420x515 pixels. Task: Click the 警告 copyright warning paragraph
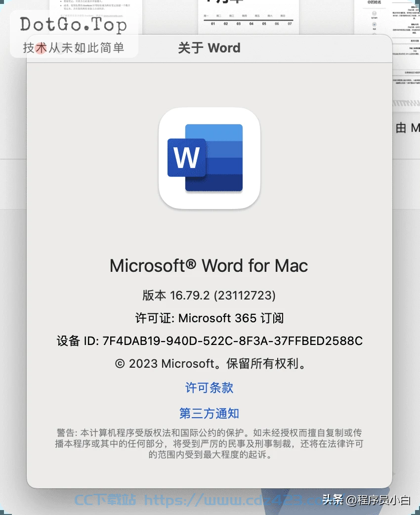209,443
